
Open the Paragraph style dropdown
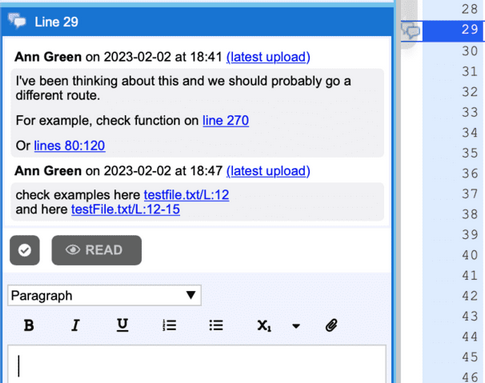click(x=104, y=295)
